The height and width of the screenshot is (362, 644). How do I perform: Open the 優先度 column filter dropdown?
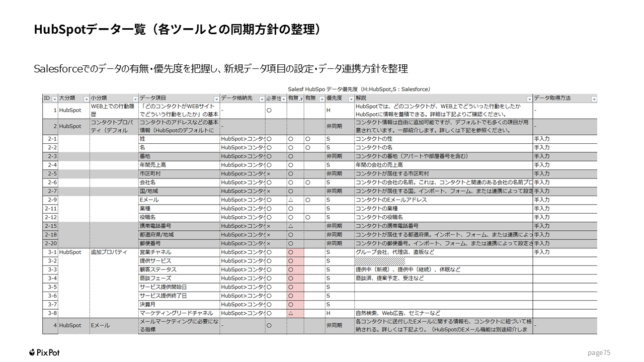coord(351,99)
